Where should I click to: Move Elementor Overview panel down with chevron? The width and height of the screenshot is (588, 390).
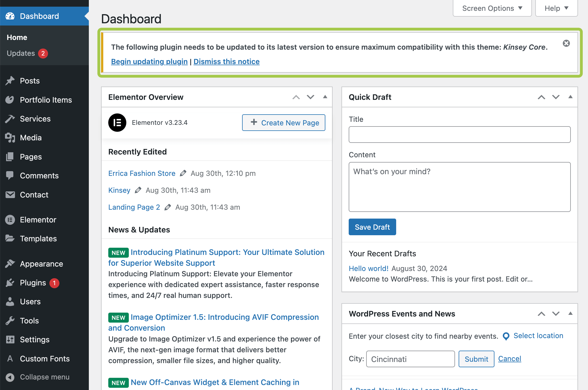tap(310, 97)
